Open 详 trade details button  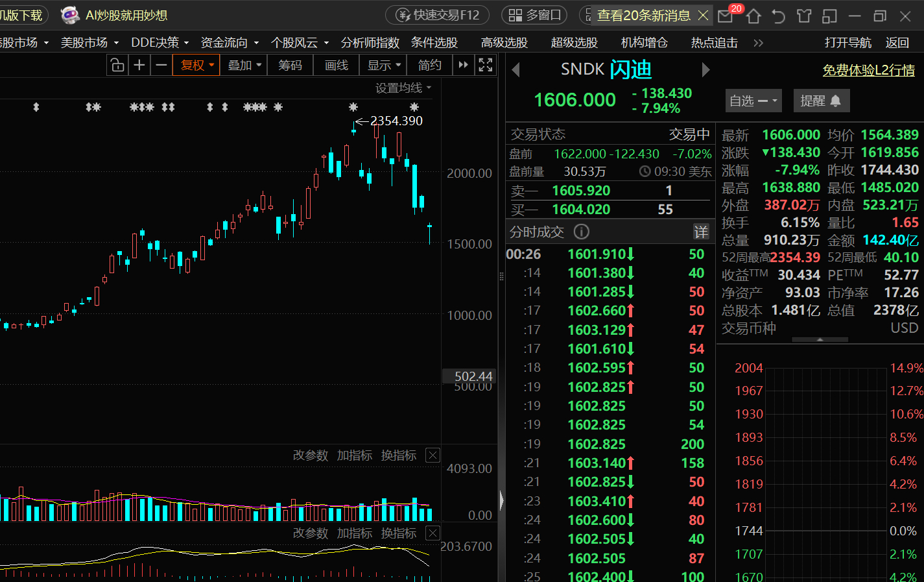(701, 232)
